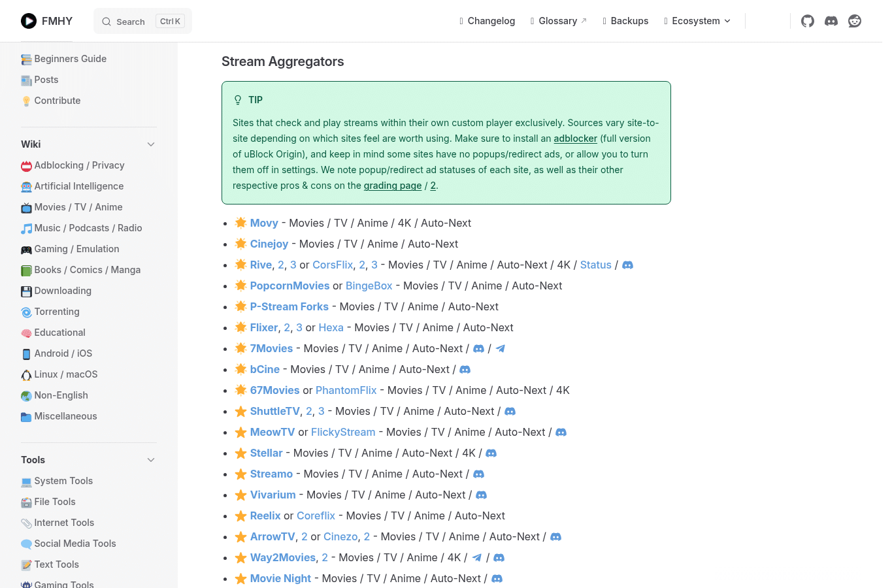
Task: Open the GitHub icon in header
Action: coord(808,21)
